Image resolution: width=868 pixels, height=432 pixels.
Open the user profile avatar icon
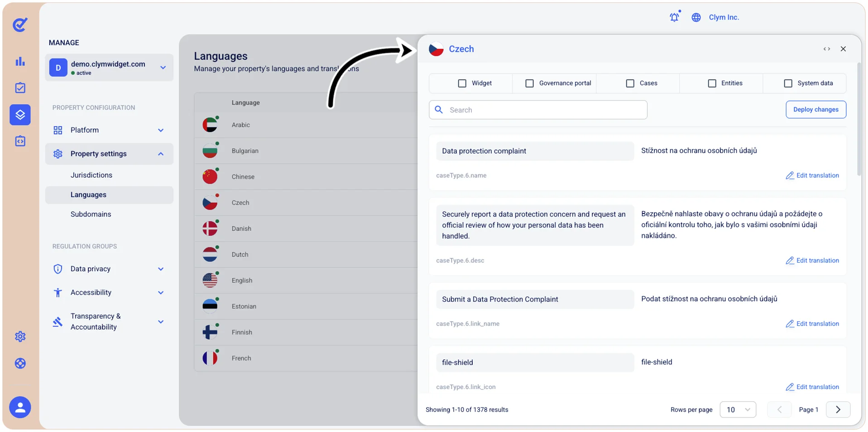click(x=20, y=407)
